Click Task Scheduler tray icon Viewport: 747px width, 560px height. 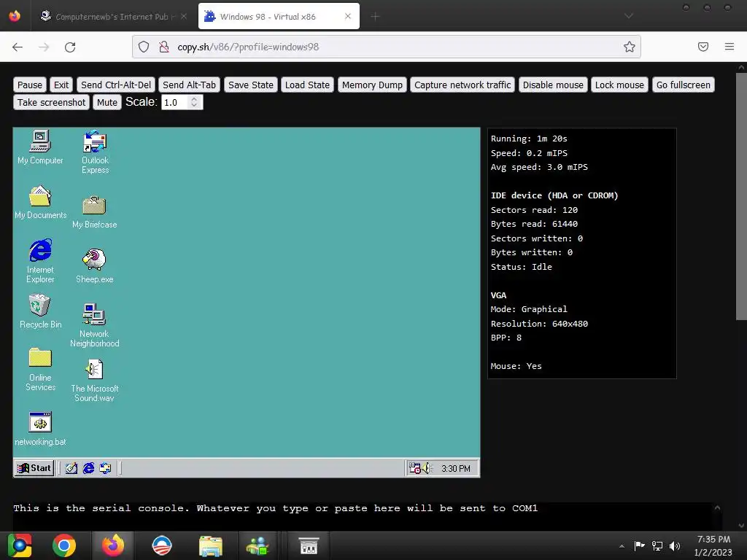pyautogui.click(x=414, y=468)
